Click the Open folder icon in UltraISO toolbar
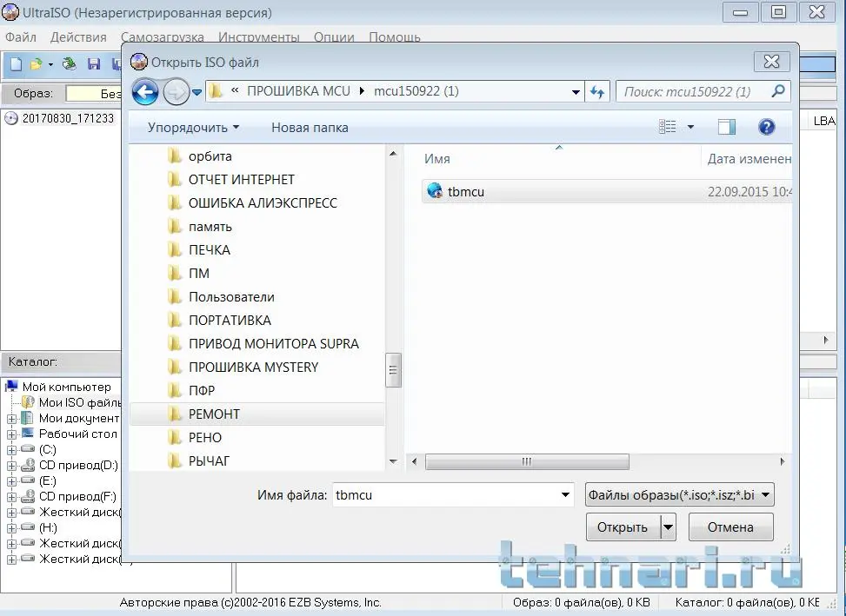 pos(37,64)
